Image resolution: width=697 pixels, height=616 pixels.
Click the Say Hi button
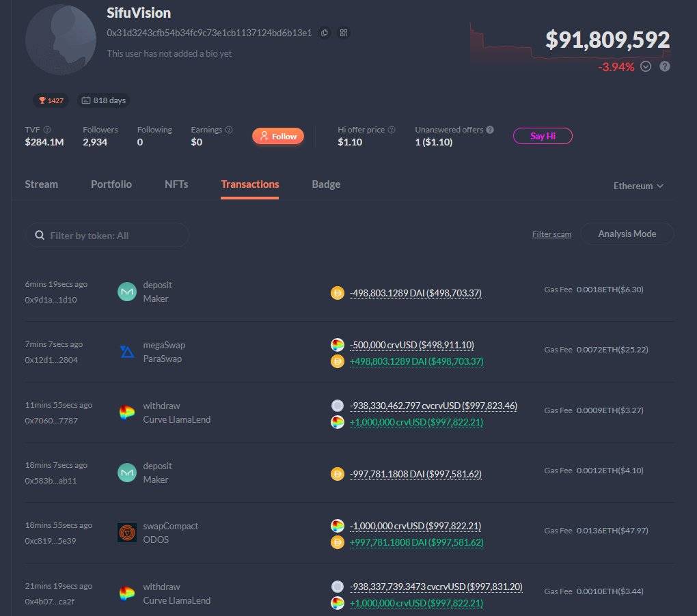pos(543,136)
